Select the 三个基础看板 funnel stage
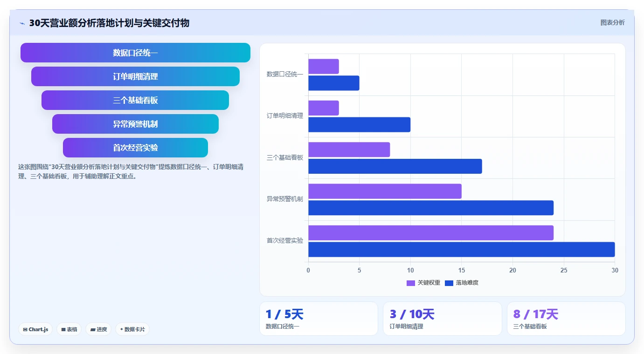This screenshot has height=354, width=644. click(x=135, y=100)
